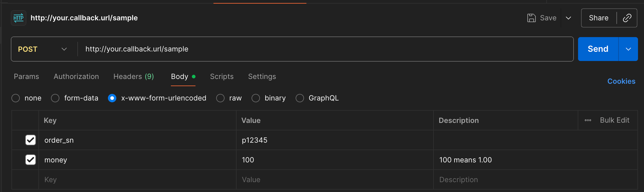Screen dimensions: 644x192
Task: Click the empty new Value field
Action: (x=335, y=179)
